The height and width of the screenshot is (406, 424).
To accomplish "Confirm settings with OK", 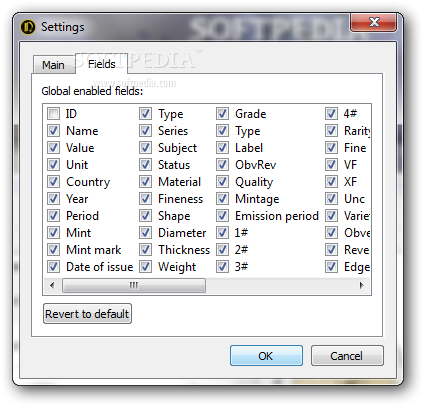I will (266, 356).
